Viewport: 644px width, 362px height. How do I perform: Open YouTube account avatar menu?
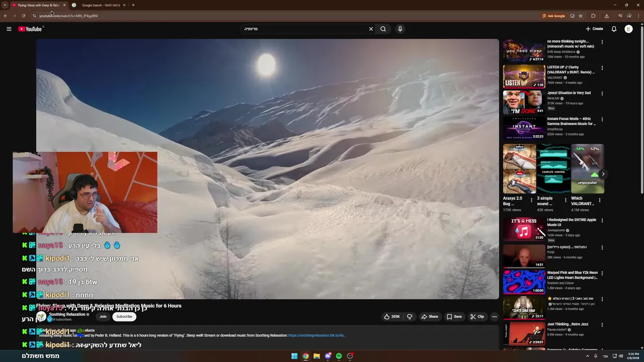click(628, 29)
